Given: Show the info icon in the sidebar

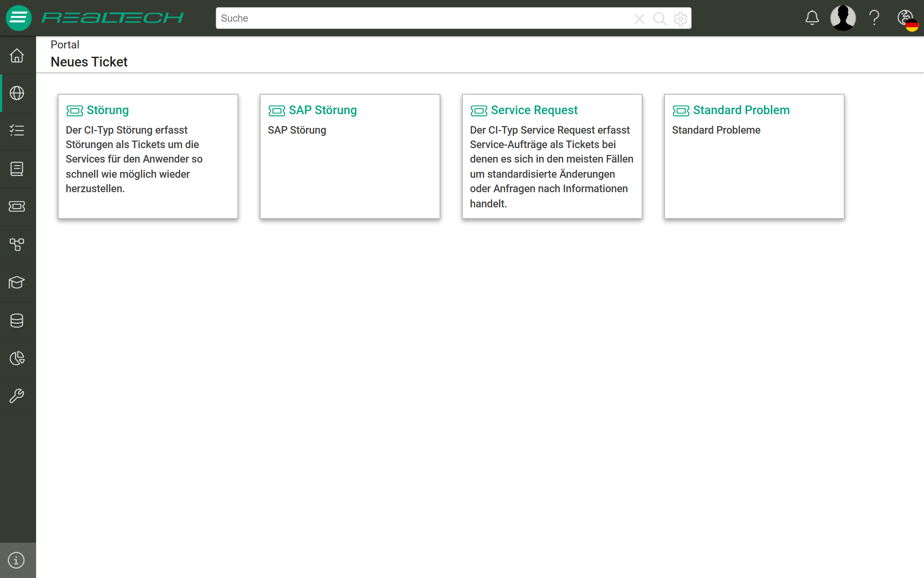Looking at the screenshot, I should (x=16, y=560).
